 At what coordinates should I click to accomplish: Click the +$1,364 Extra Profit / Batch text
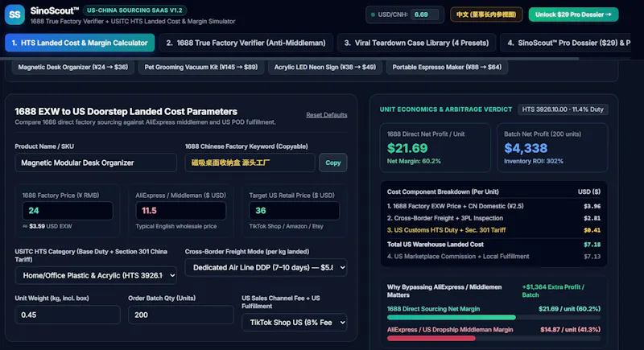pos(553,291)
